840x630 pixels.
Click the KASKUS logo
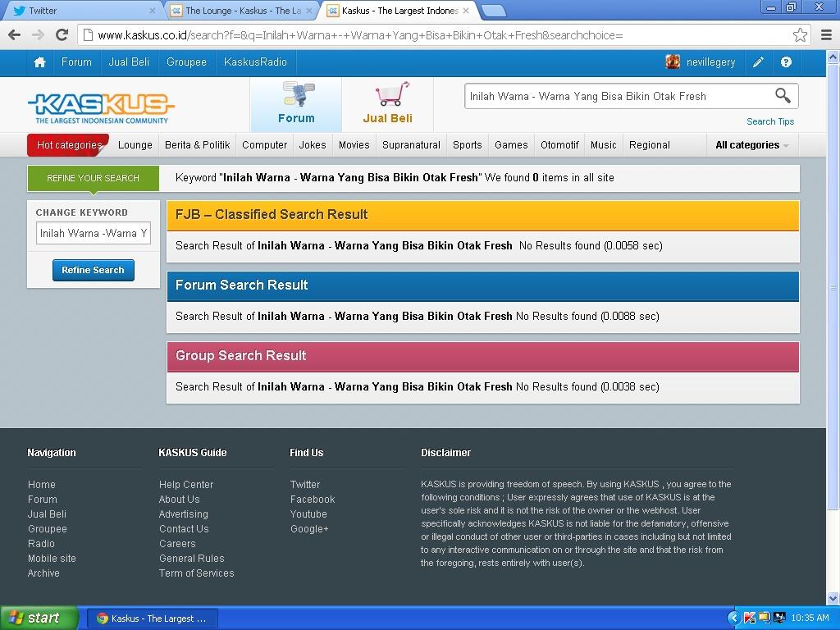[x=101, y=109]
